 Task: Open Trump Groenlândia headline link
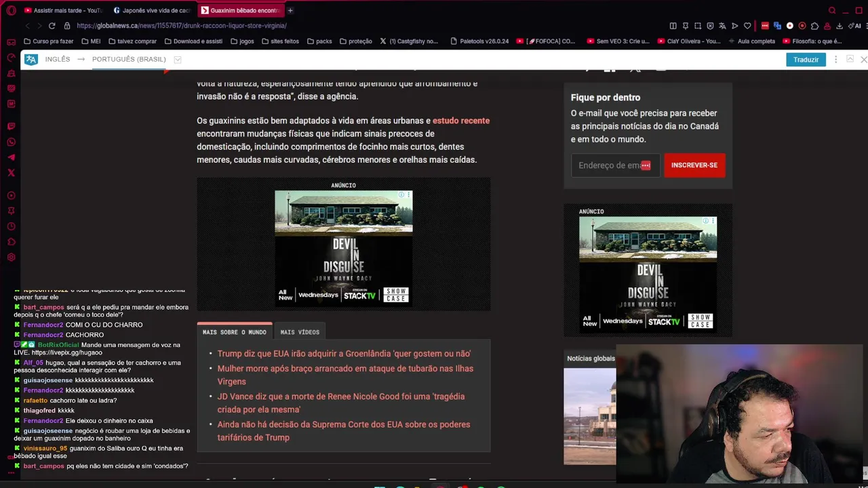344,354
